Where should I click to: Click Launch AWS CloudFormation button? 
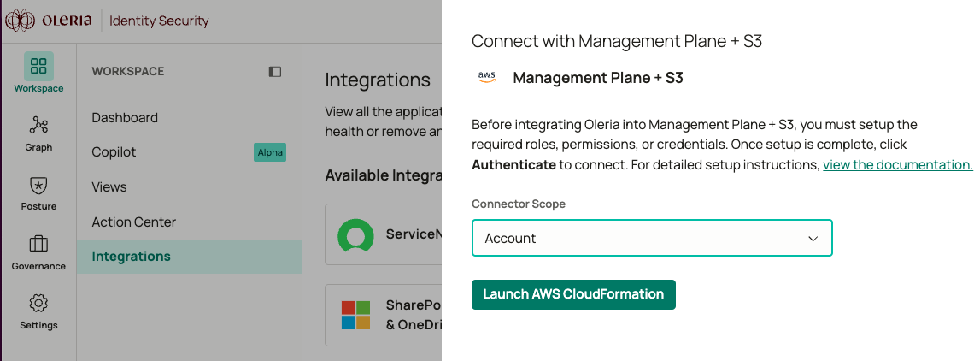click(573, 294)
